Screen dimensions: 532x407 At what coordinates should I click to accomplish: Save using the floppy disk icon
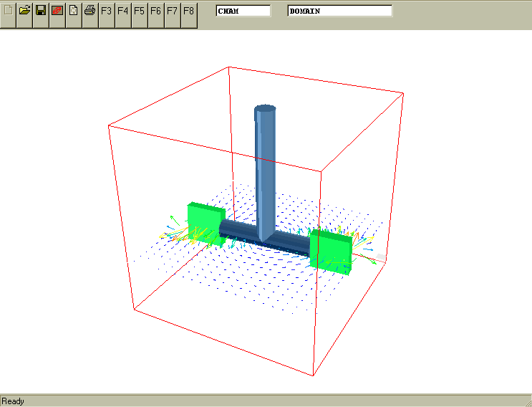click(41, 11)
